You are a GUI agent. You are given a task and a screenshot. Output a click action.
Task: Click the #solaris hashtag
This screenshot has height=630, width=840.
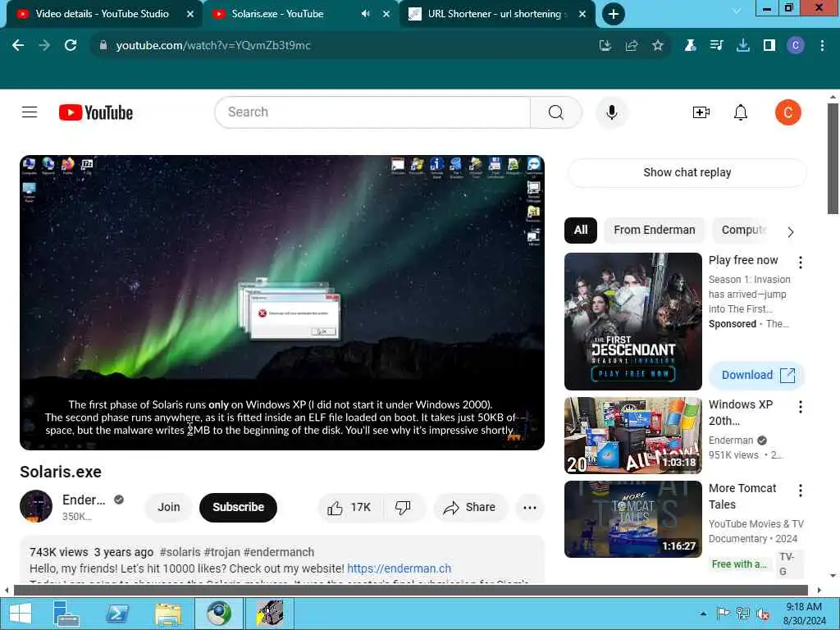click(180, 552)
